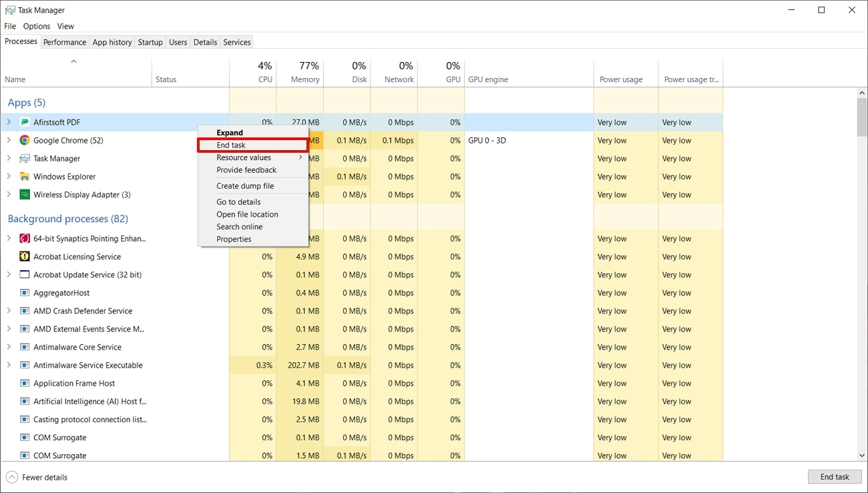Click the Acrobat Update Service icon
This screenshot has width=868, height=493.
(x=25, y=274)
